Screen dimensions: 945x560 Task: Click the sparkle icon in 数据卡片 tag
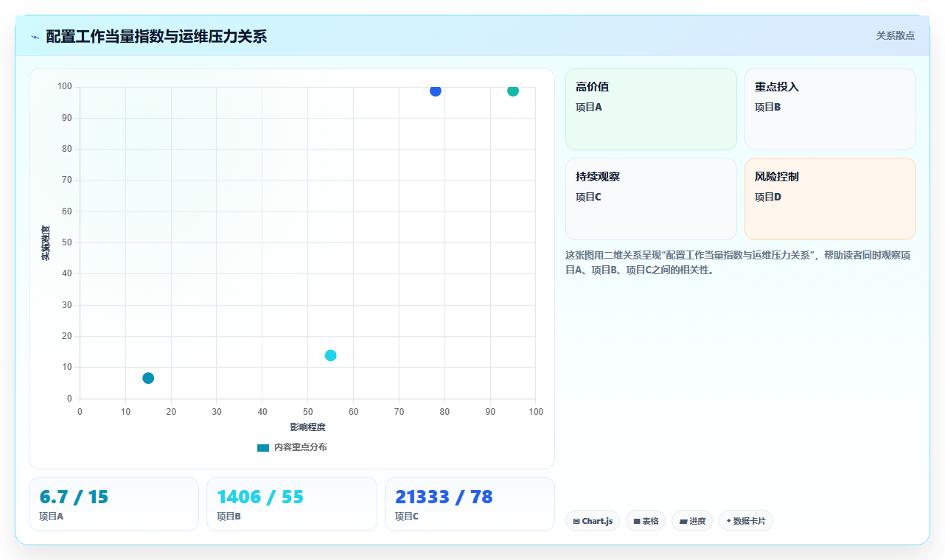(729, 520)
